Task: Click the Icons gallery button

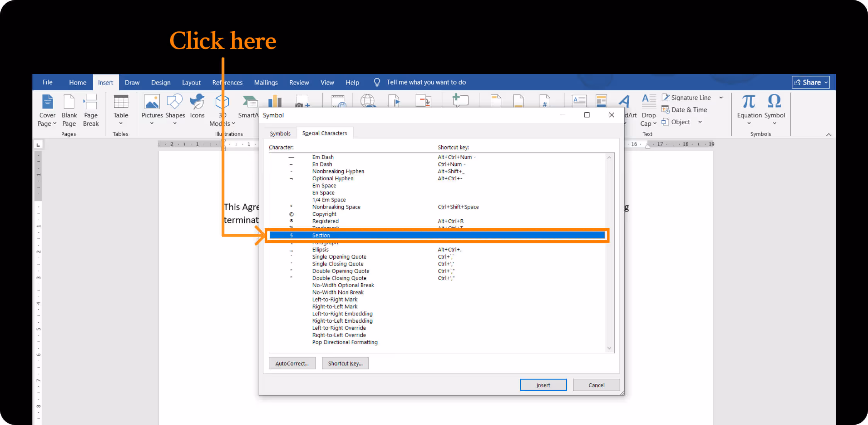Action: point(197,102)
